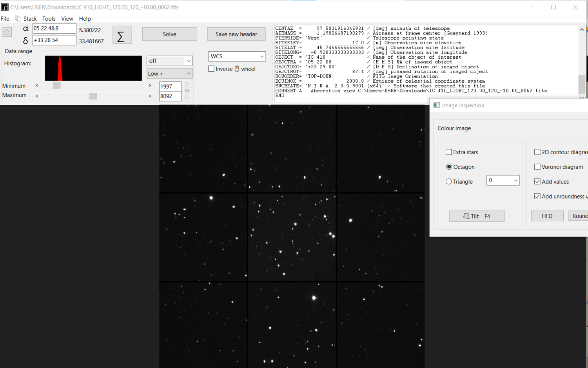This screenshot has width=588, height=368.
Task: Open the triangle angle dropdown showing 0
Action: [503, 180]
